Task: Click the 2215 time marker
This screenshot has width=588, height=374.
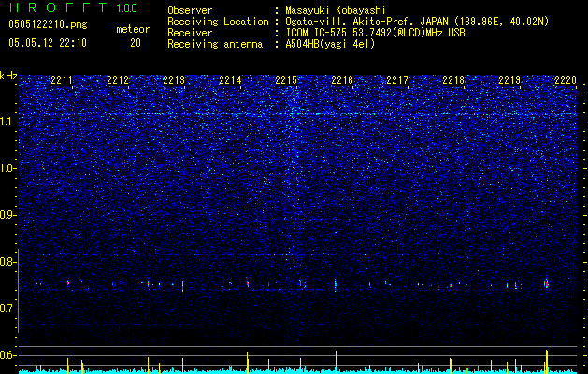Action: (x=286, y=80)
